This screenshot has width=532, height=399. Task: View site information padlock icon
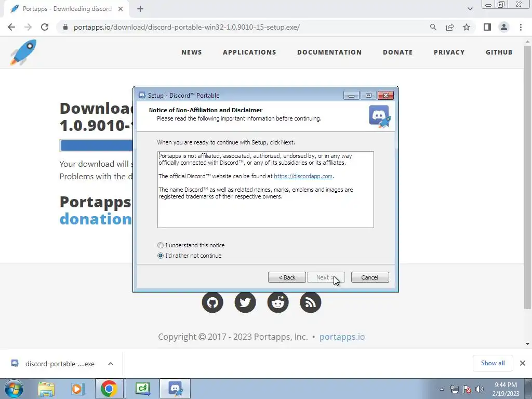[x=65, y=27]
